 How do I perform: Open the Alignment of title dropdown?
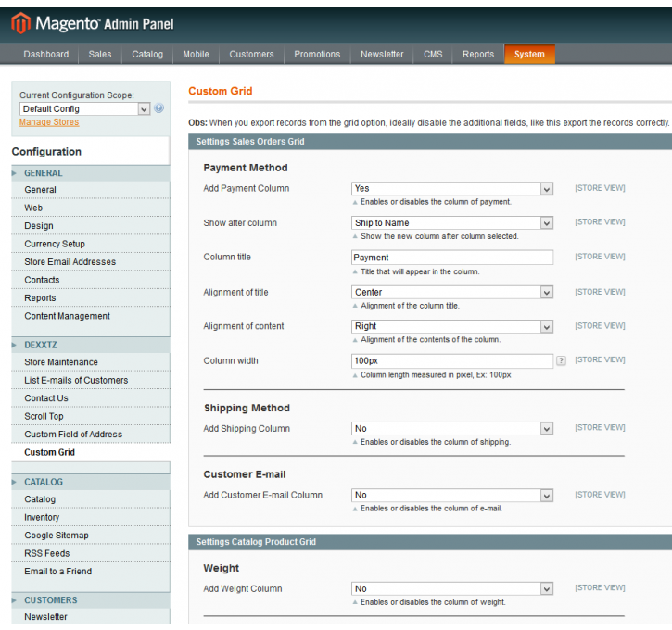click(452, 292)
